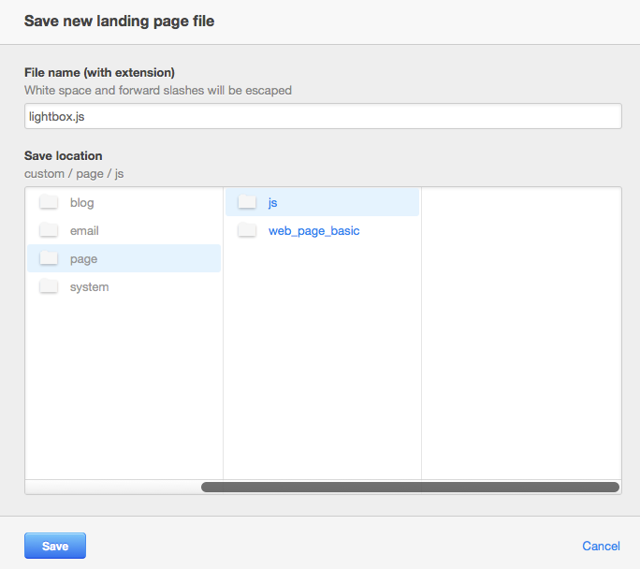Choose the email folder label
Viewport: 640px width, 569px height.
tap(84, 231)
